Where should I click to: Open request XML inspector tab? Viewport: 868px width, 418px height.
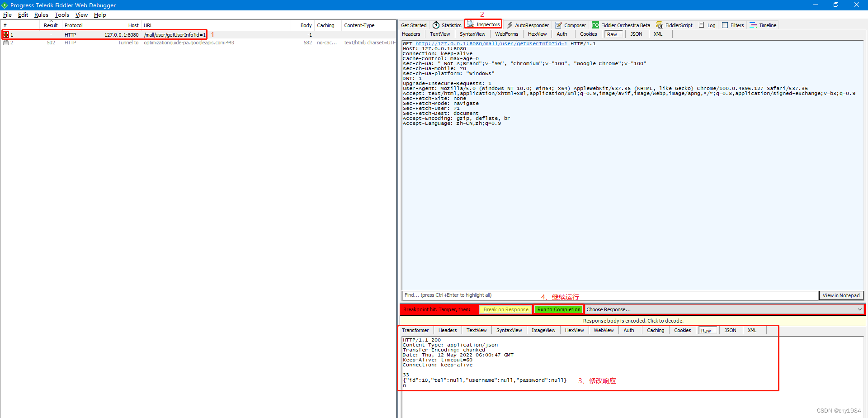(658, 34)
